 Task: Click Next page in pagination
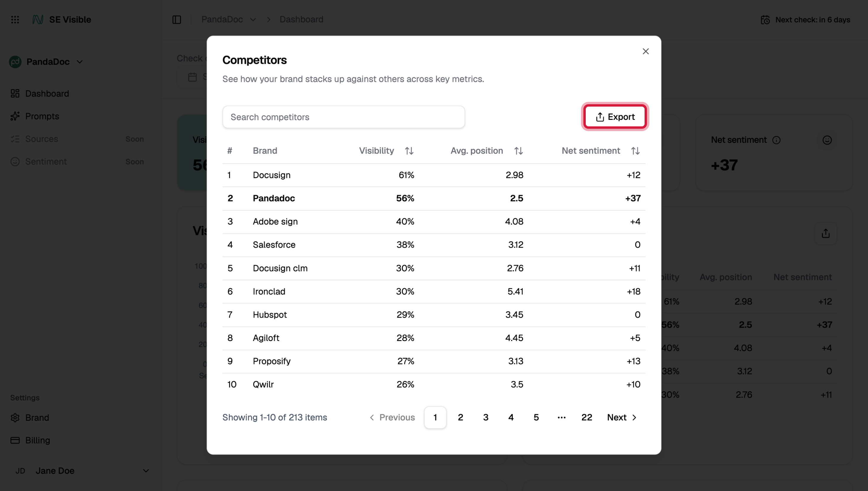point(622,417)
